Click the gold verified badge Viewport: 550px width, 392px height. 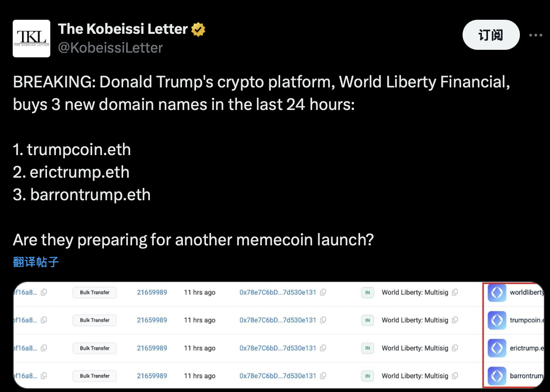point(198,29)
